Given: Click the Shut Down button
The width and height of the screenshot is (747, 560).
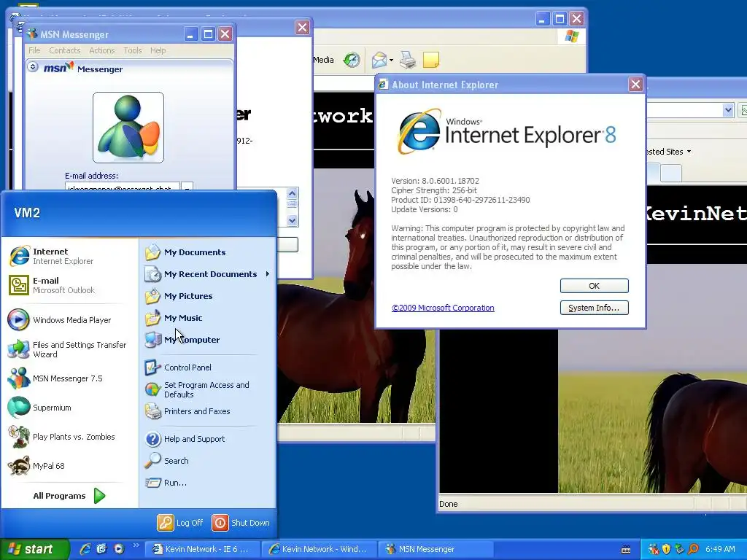Looking at the screenshot, I should pyautogui.click(x=241, y=523).
